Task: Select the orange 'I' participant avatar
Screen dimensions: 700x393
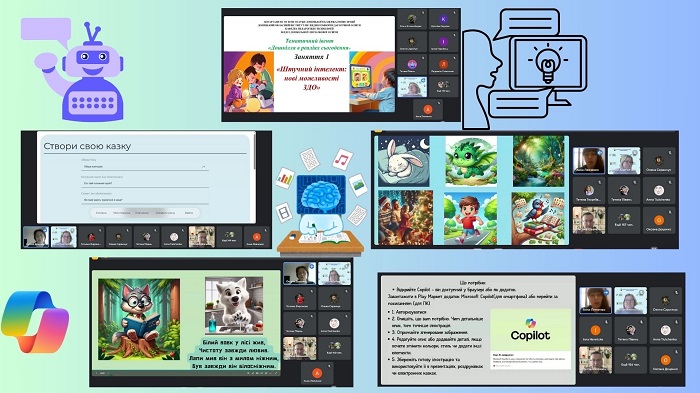Action: (x=596, y=330)
